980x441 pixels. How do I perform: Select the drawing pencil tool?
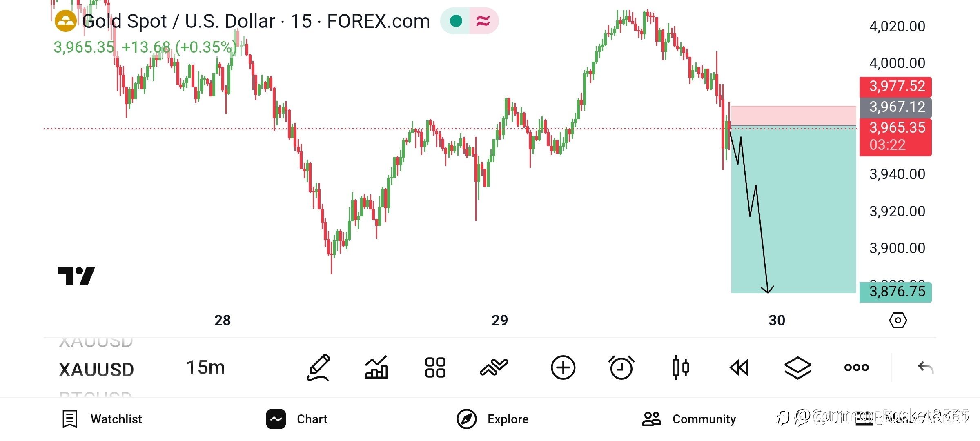pyautogui.click(x=318, y=367)
